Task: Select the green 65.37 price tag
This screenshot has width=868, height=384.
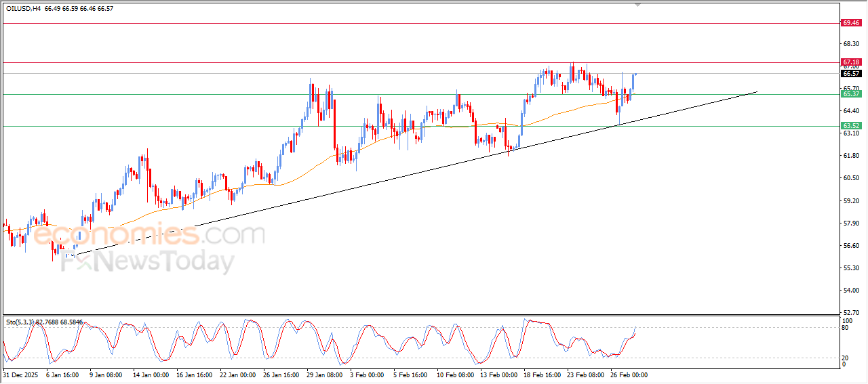Action: pyautogui.click(x=851, y=94)
